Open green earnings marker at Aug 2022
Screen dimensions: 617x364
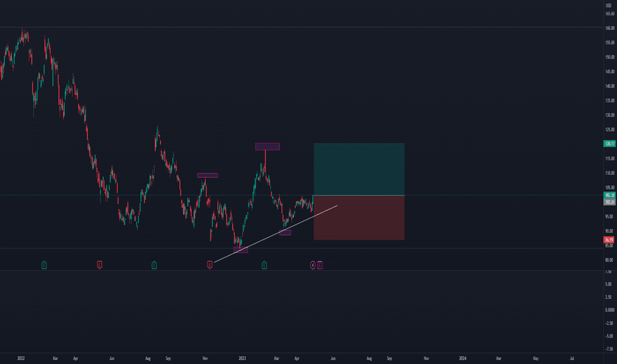154,265
